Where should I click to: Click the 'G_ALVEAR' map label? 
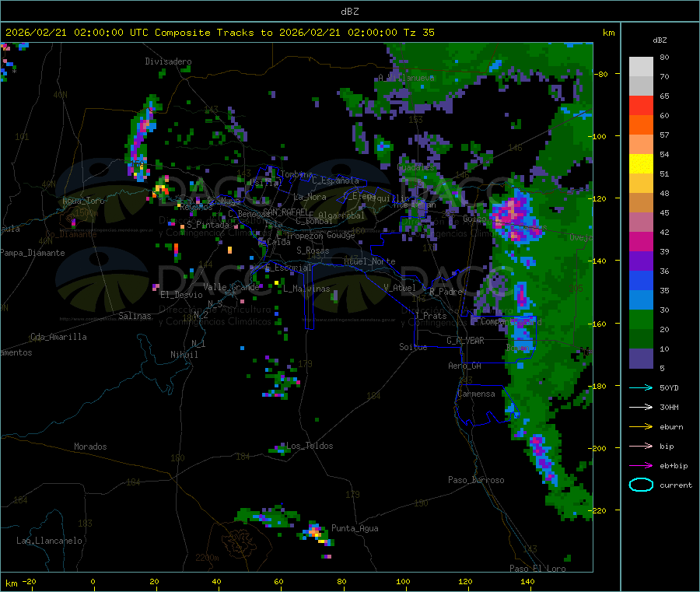[465, 341]
